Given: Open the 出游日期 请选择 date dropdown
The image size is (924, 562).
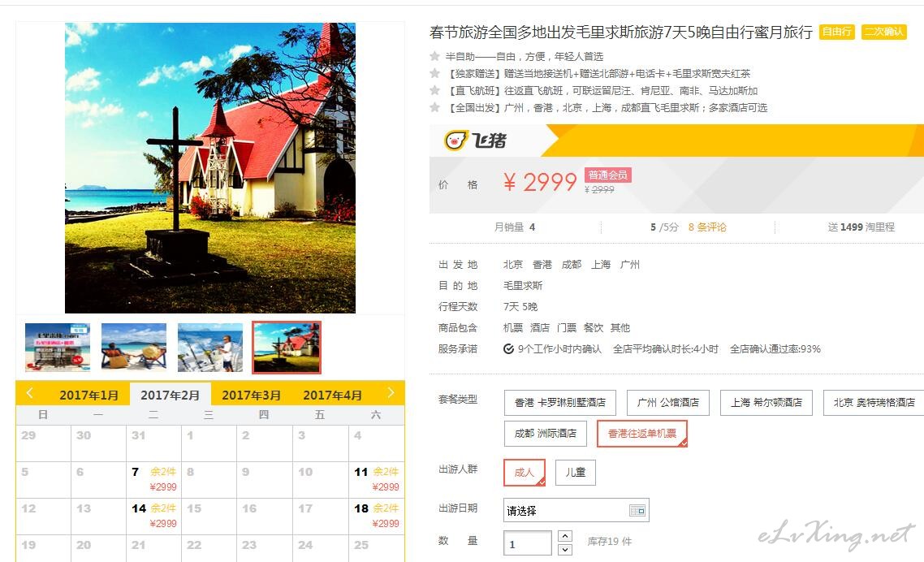Looking at the screenshot, I should [576, 511].
